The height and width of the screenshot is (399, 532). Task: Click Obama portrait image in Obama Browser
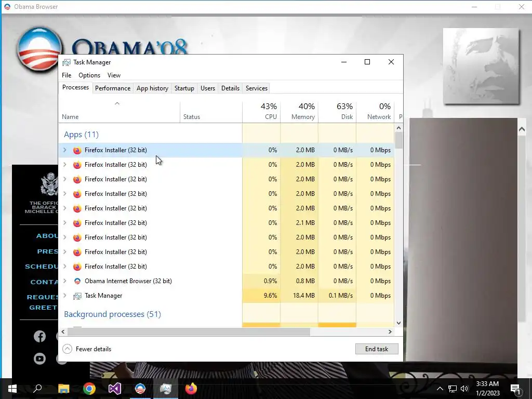click(481, 66)
